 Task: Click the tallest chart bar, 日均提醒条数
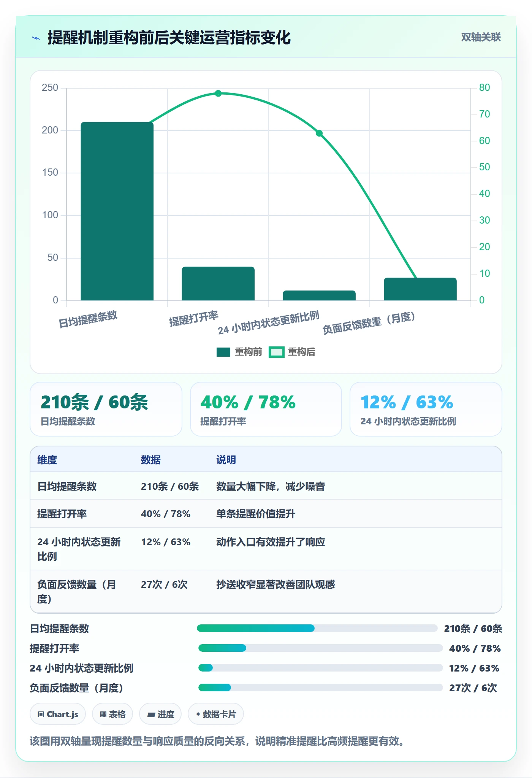[117, 211]
